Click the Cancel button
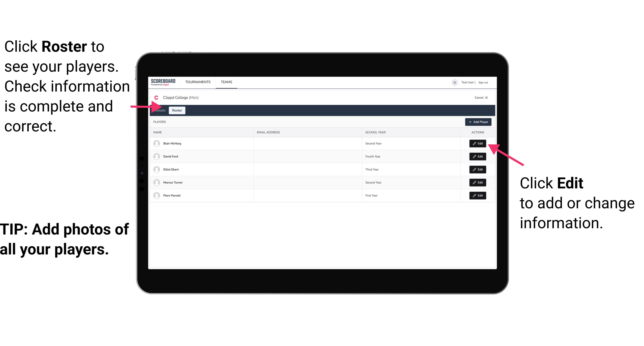 [481, 97]
